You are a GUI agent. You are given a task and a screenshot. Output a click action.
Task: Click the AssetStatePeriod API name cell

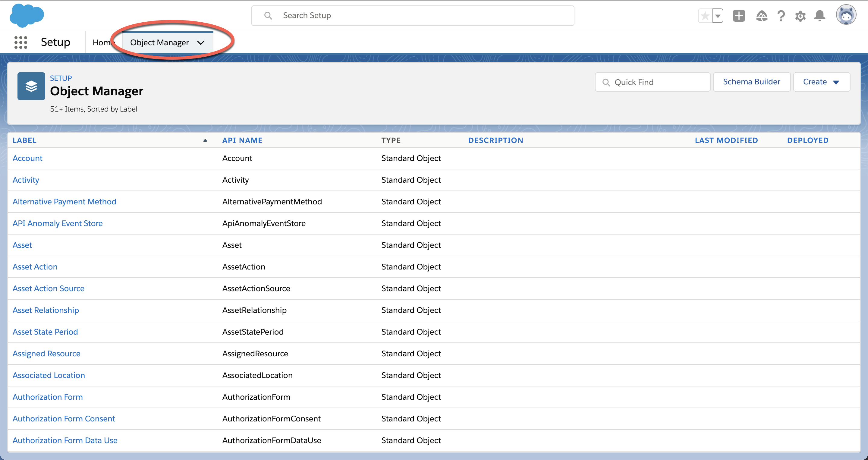click(253, 332)
